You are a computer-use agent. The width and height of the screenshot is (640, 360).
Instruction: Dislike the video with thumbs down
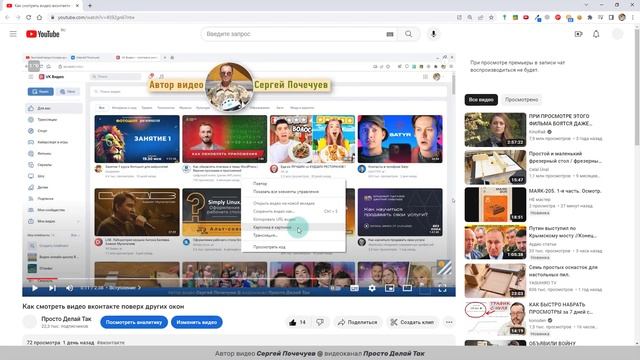[320, 322]
